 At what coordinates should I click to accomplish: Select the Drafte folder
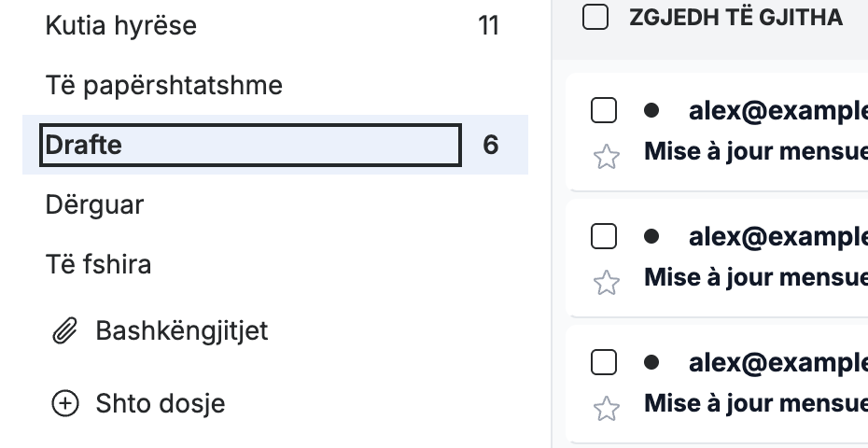click(x=275, y=145)
